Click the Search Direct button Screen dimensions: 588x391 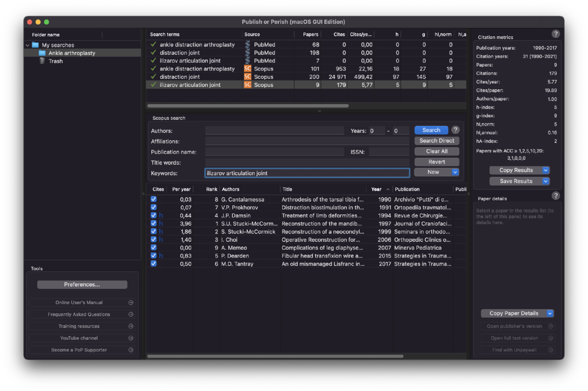(437, 141)
